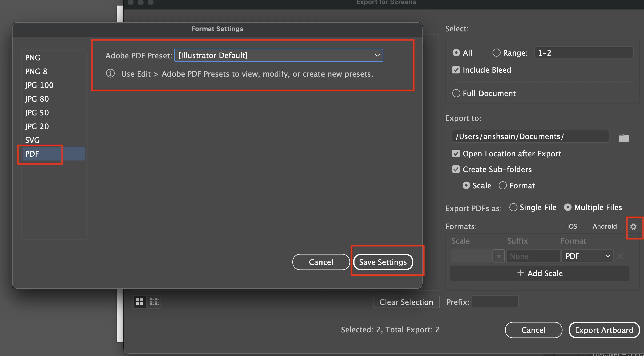Switch to small thumbnail list view
The image size is (644, 356).
tap(154, 302)
